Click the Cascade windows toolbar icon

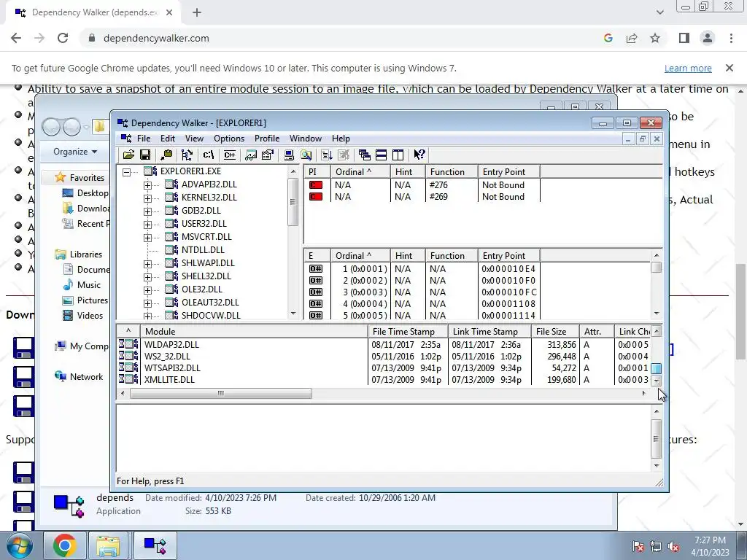pyautogui.click(x=365, y=155)
